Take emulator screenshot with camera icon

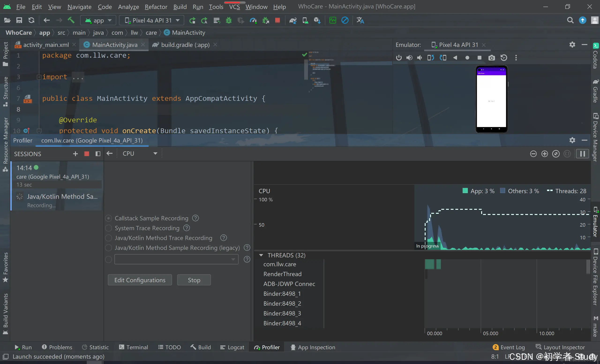pos(491,58)
